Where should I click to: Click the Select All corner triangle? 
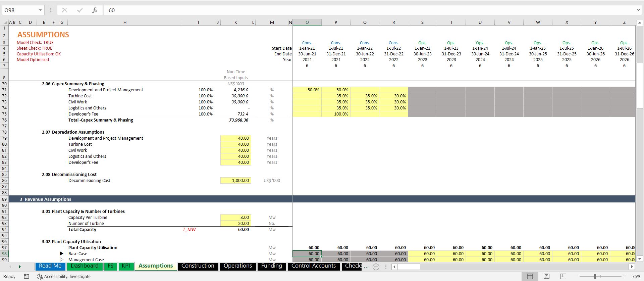point(5,22)
